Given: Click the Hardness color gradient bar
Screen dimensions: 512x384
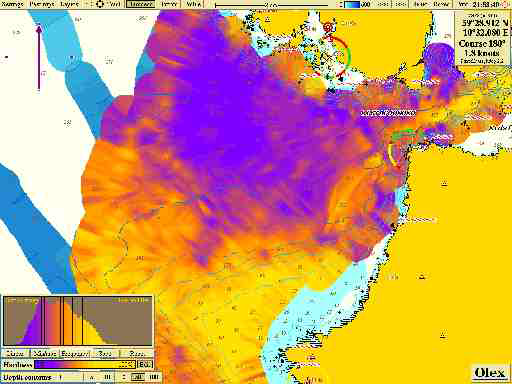Looking at the screenshot, I should coord(85,364).
